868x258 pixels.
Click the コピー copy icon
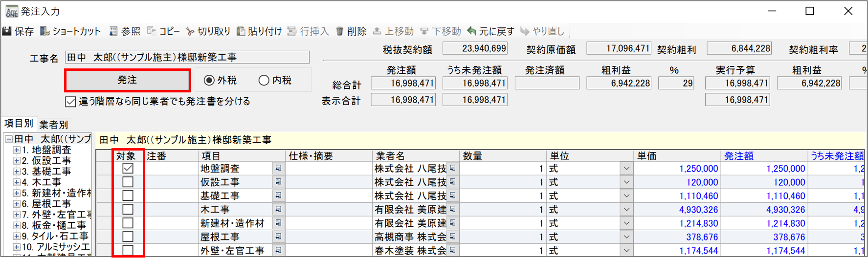(x=152, y=31)
